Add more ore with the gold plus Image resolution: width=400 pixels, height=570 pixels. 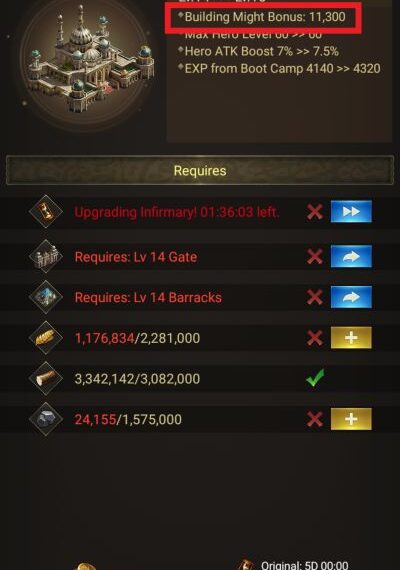coord(351,419)
